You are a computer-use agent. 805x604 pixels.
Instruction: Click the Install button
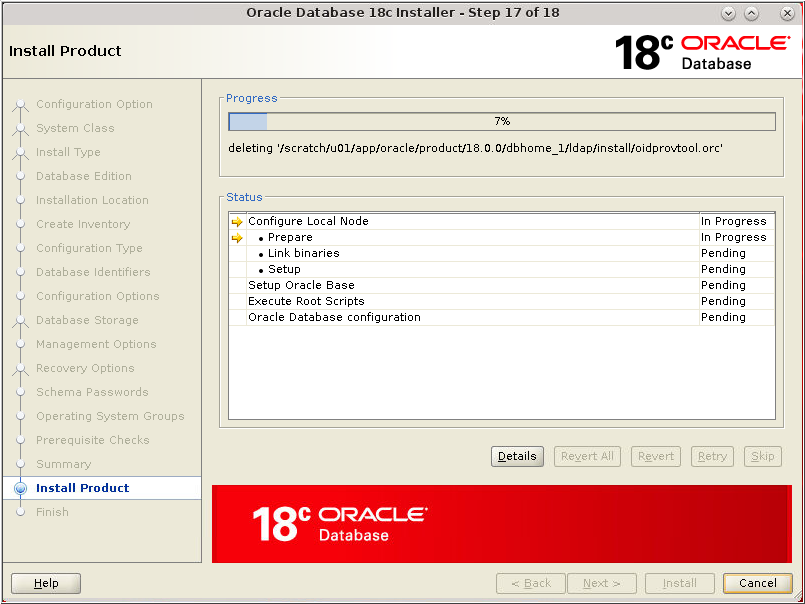coord(680,583)
